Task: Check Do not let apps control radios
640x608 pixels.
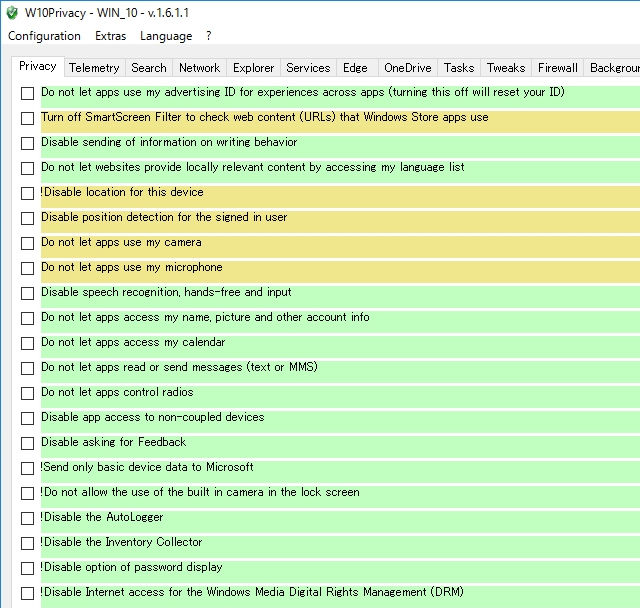Action: tap(27, 393)
